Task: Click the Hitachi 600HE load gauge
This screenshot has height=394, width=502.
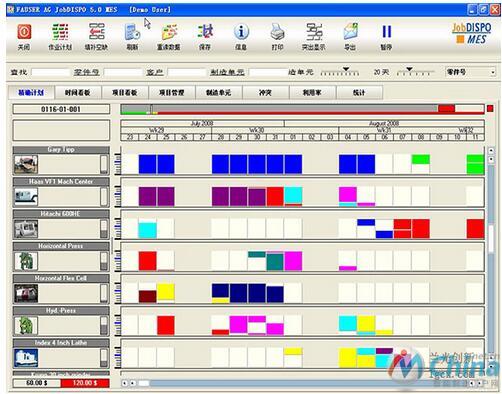Action: 104,229
